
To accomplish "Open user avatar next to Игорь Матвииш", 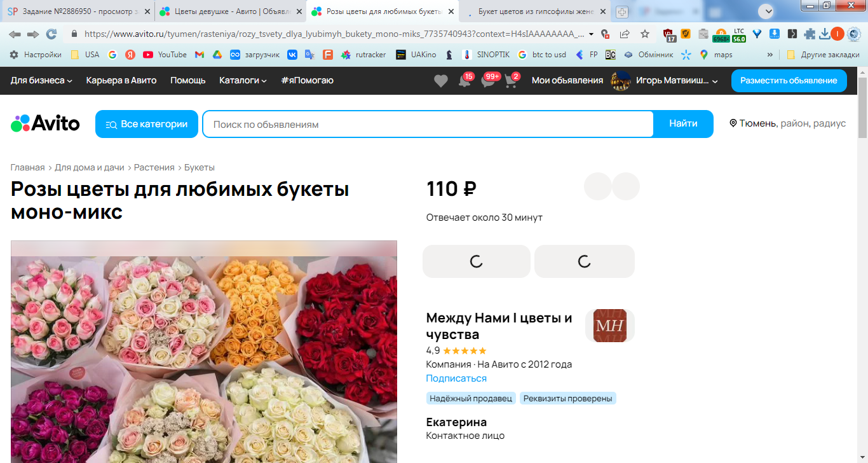I will click(x=620, y=80).
